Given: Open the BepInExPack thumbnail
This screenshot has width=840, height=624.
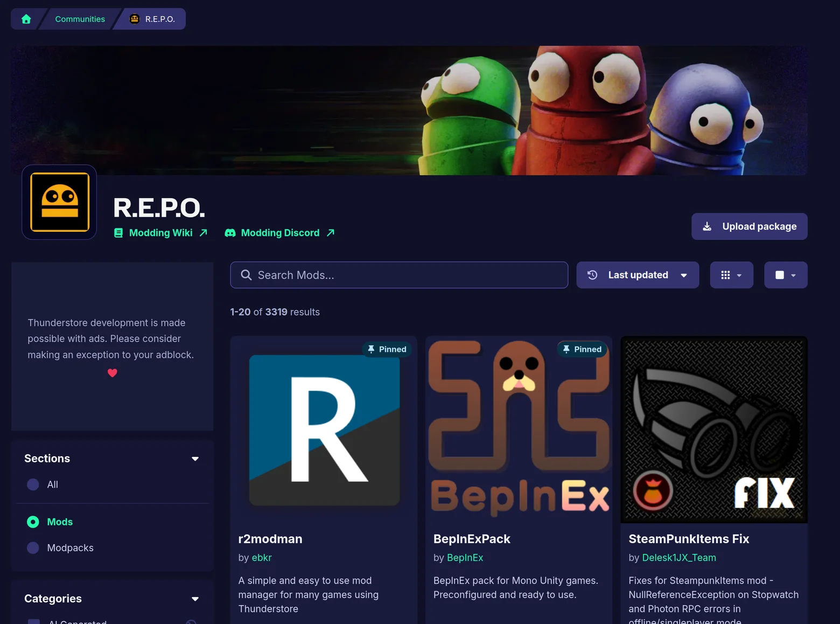Looking at the screenshot, I should tap(519, 430).
